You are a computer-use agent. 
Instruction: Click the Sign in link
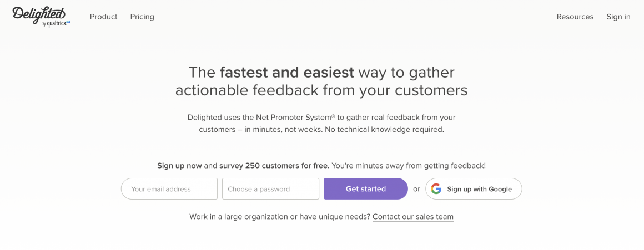(x=618, y=17)
